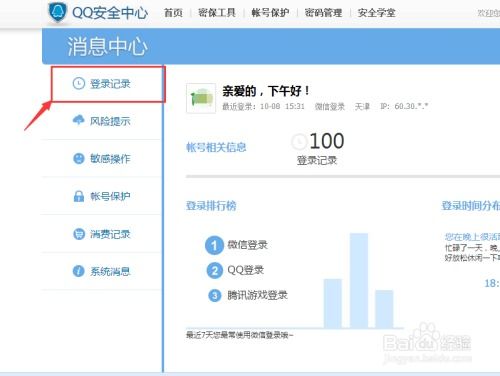Screen dimensions: 500x376
Task: Click 微信登录 in the login ranking
Action: pyautogui.click(x=247, y=245)
